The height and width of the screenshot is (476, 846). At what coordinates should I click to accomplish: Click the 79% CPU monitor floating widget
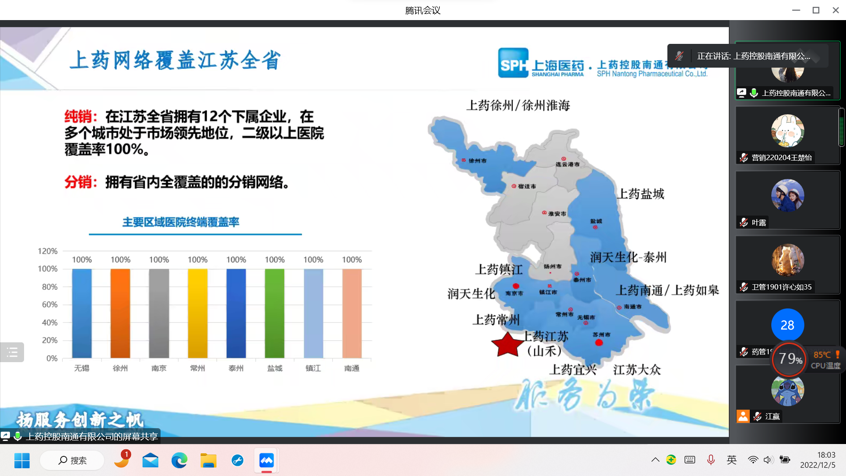(x=789, y=358)
